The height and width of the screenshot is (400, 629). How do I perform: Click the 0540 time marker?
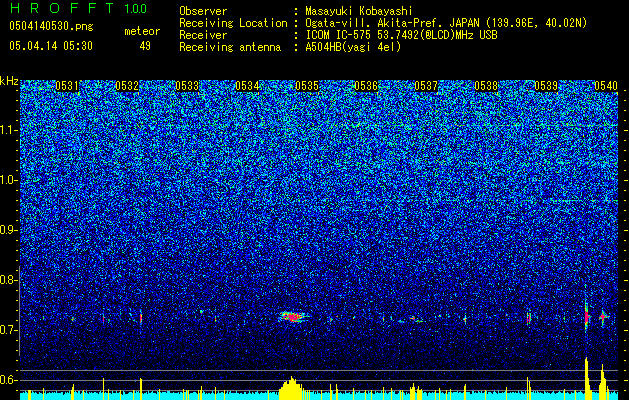click(x=606, y=86)
